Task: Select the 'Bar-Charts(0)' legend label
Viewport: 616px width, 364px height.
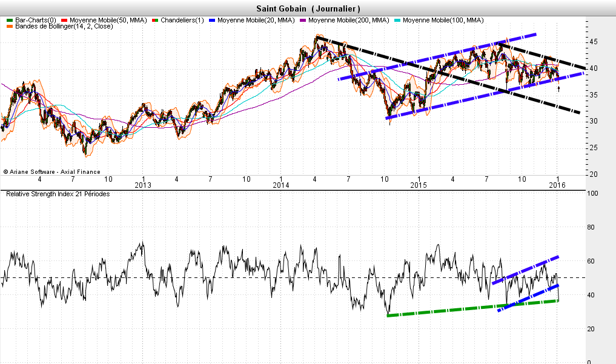Action: (36, 20)
